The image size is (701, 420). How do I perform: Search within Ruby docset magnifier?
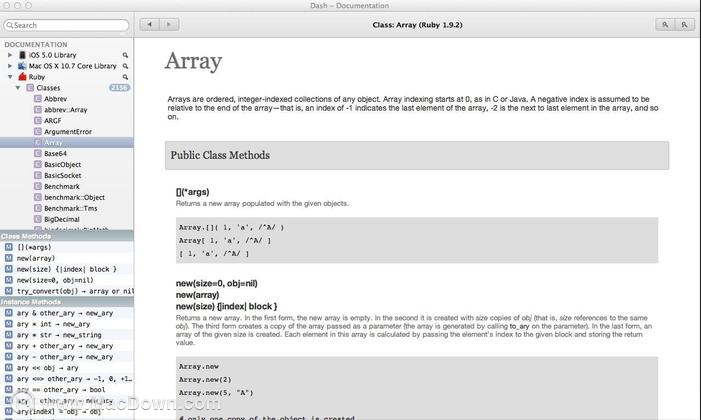(x=125, y=77)
